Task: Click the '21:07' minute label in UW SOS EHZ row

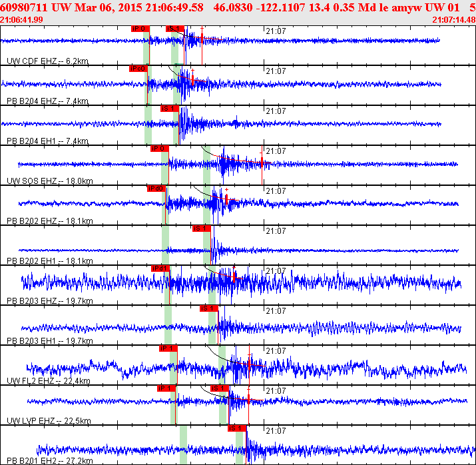Action: 276,151
